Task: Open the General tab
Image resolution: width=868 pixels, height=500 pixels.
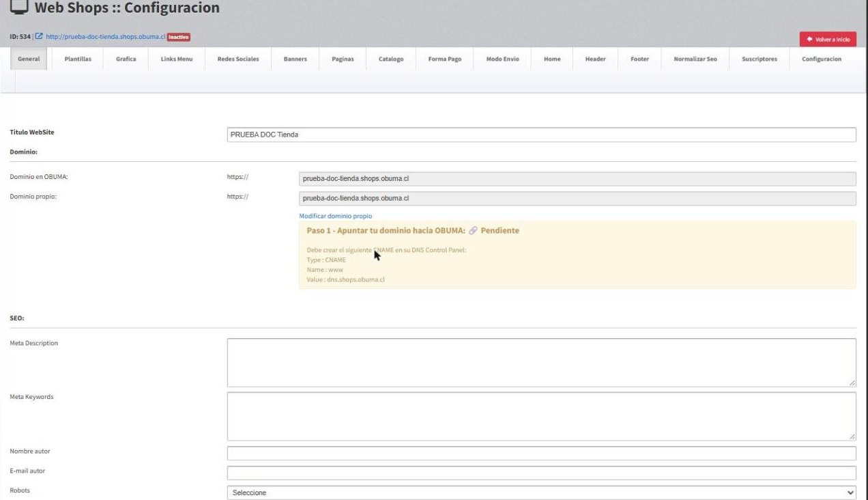Action: 29,59
